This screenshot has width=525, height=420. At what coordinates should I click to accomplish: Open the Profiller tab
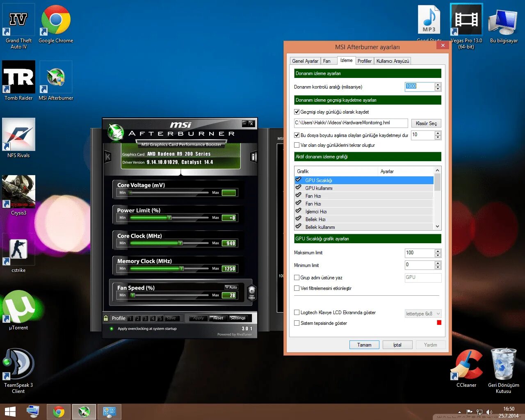pyautogui.click(x=365, y=61)
